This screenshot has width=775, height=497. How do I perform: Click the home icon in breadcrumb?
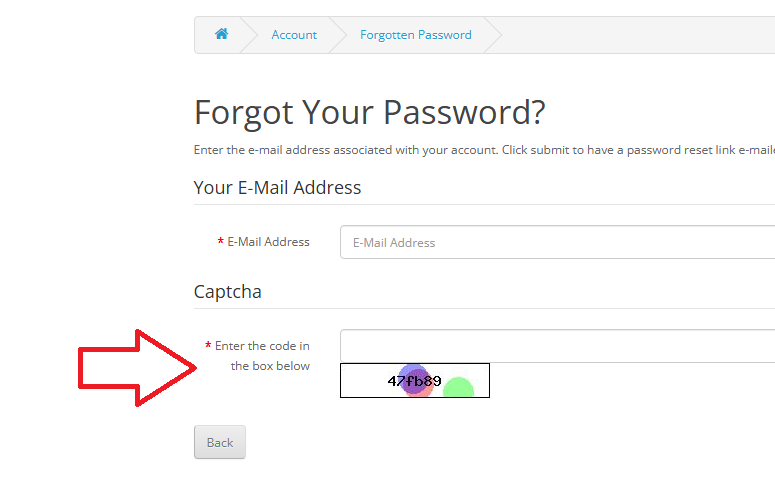tap(221, 34)
